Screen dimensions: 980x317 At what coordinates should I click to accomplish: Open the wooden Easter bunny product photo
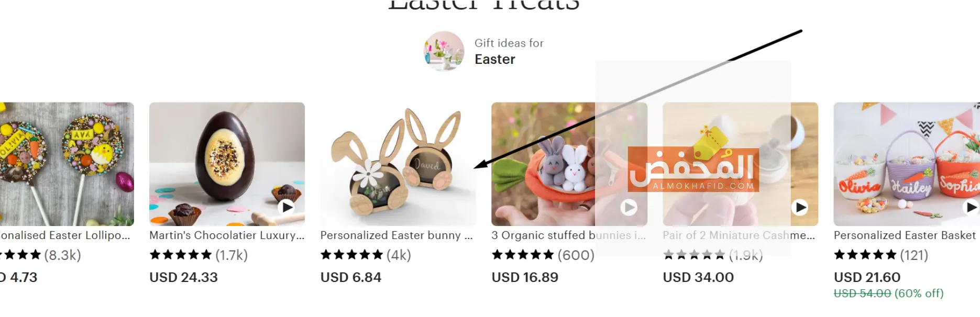[398, 164]
